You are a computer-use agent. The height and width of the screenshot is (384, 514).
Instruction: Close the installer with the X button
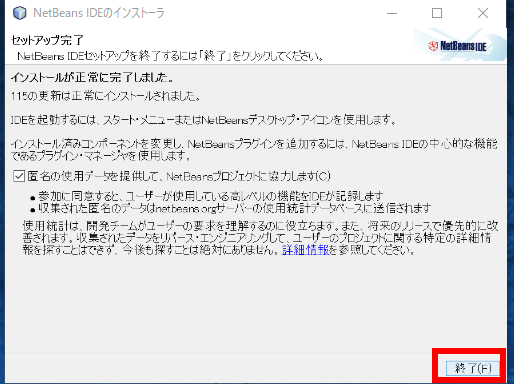coord(483,13)
